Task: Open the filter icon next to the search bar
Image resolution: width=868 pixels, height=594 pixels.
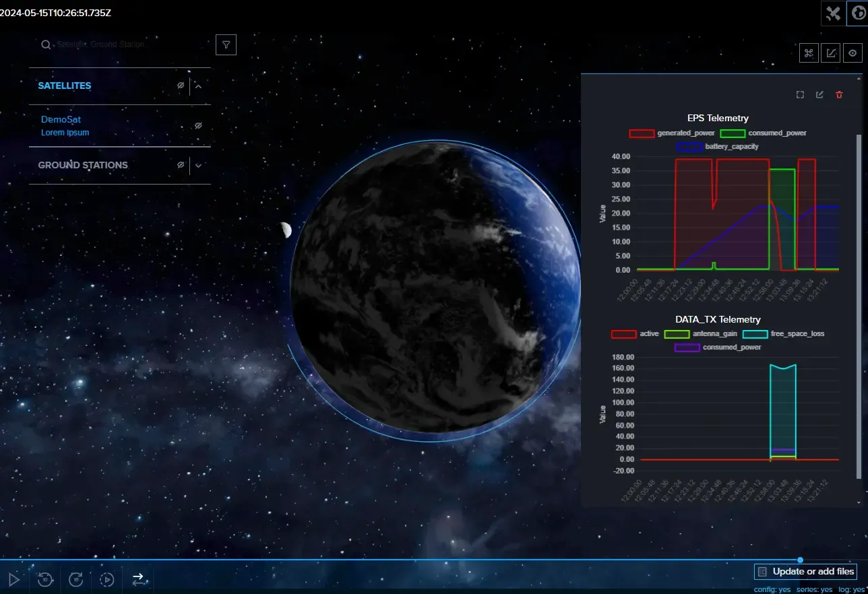Action: click(x=226, y=44)
